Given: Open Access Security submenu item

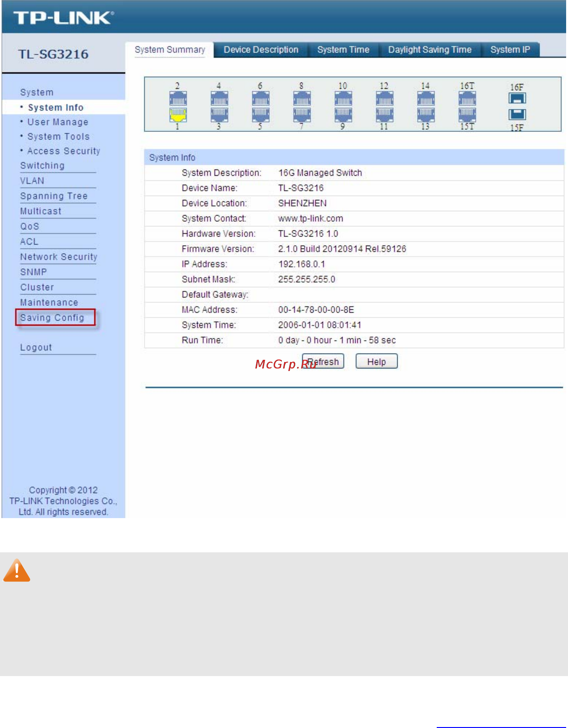Looking at the screenshot, I should 64,151.
